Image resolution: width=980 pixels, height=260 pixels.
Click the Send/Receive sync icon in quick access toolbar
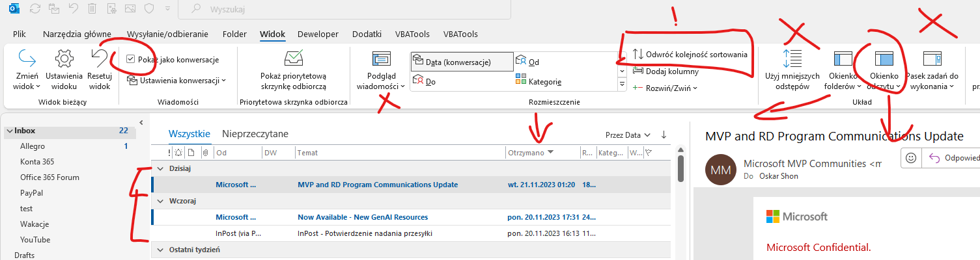pyautogui.click(x=35, y=9)
